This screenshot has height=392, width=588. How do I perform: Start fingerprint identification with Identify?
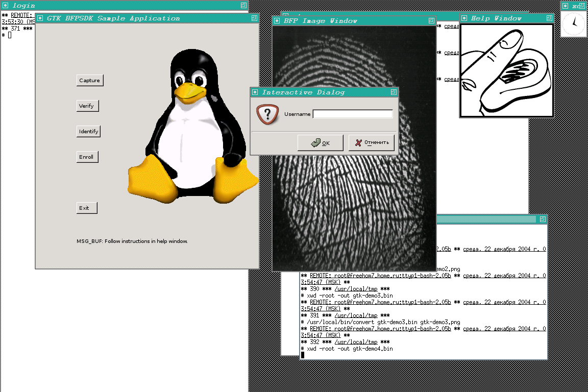coord(88,131)
